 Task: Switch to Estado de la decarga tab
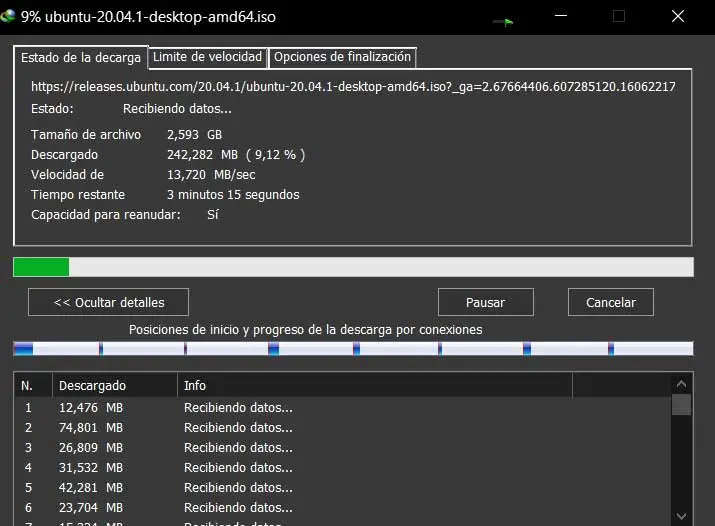pos(81,58)
